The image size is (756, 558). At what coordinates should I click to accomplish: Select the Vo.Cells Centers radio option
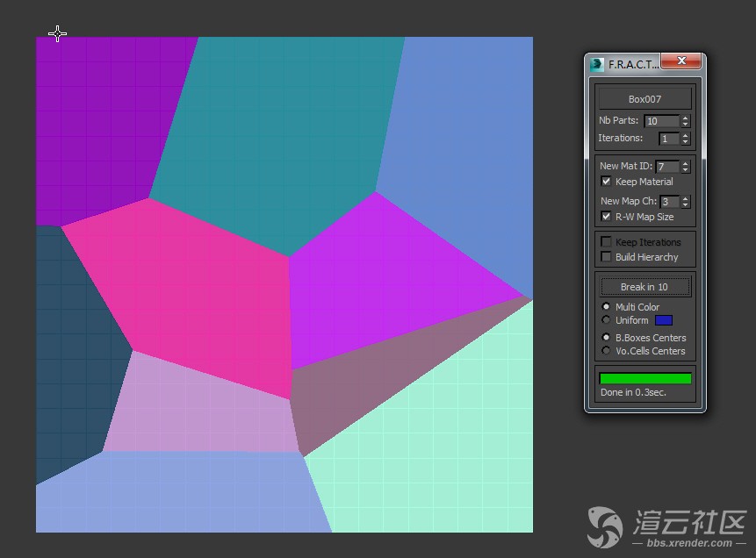point(606,351)
